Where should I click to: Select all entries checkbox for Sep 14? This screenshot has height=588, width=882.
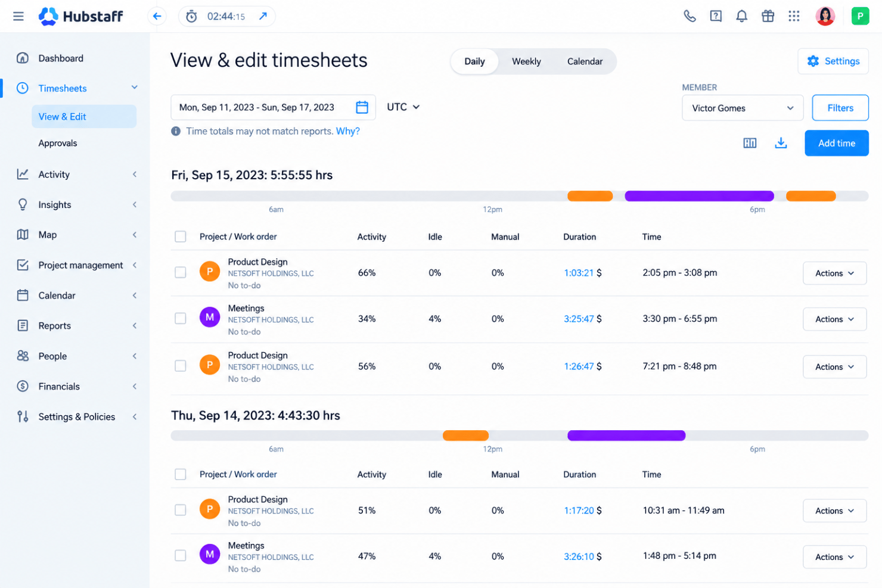pyautogui.click(x=181, y=474)
